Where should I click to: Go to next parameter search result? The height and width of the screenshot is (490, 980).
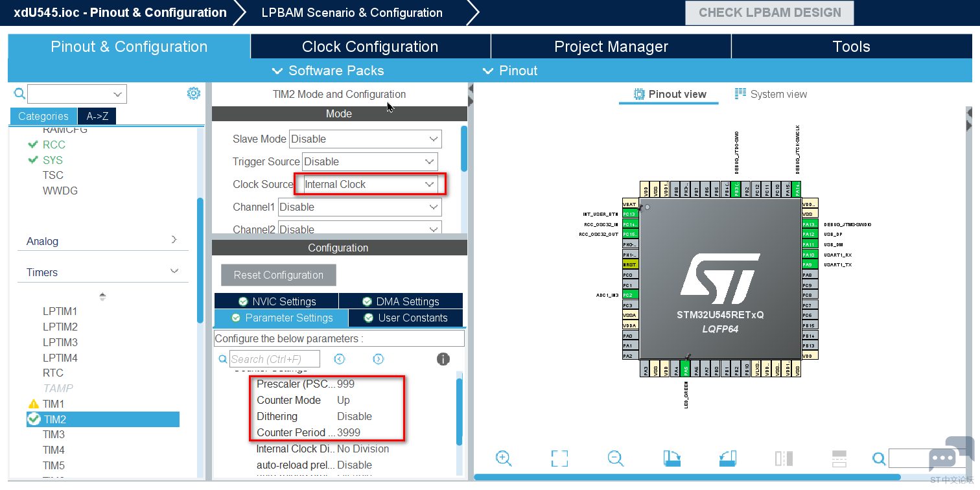point(379,359)
